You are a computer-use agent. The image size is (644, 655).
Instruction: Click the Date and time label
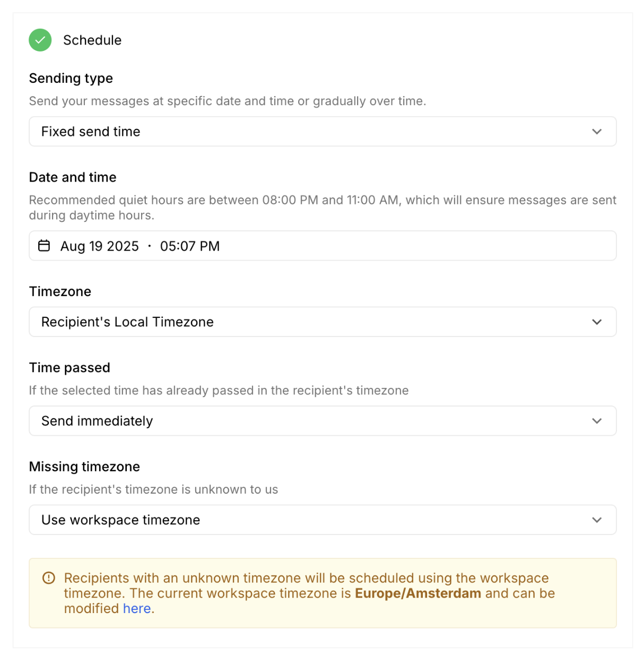(x=73, y=177)
